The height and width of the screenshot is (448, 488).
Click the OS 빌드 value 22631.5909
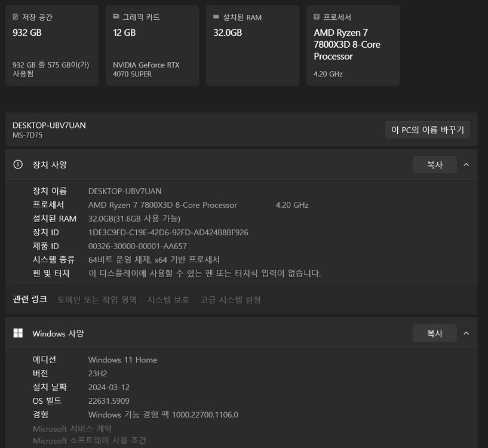pyautogui.click(x=109, y=401)
